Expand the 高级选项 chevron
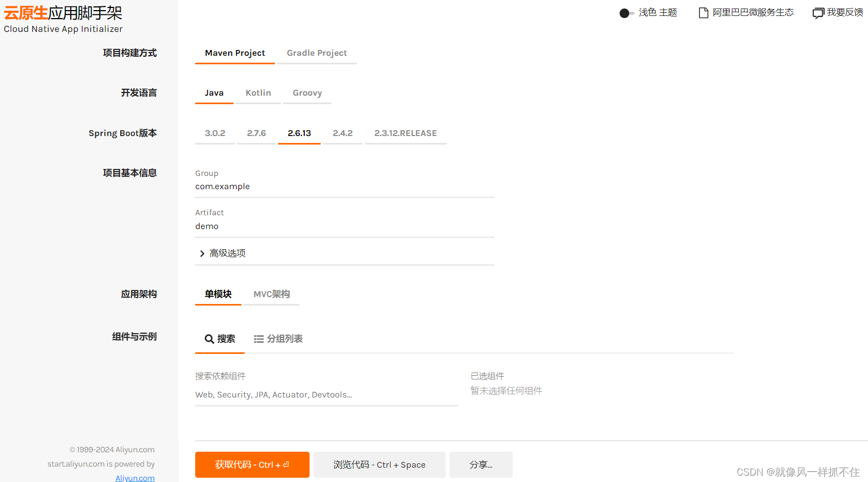Image resolution: width=868 pixels, height=482 pixels. click(x=202, y=253)
